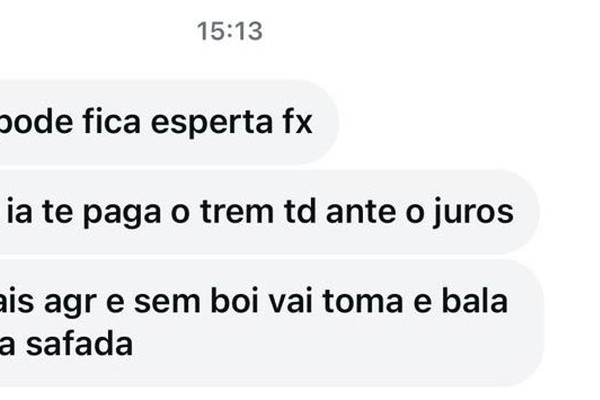Screen dimensions: 600x400
Task: Click 'fx' at end of first message
Action: click(x=298, y=121)
